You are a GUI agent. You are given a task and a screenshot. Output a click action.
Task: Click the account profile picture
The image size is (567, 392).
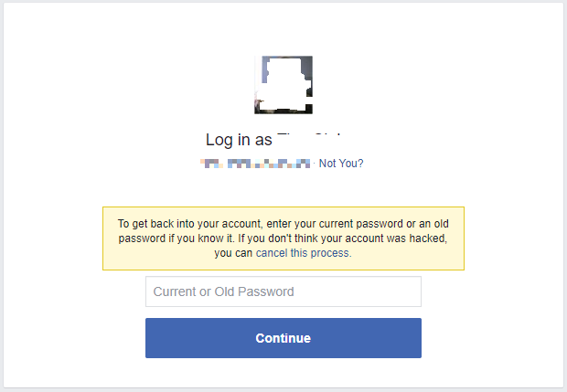click(283, 84)
